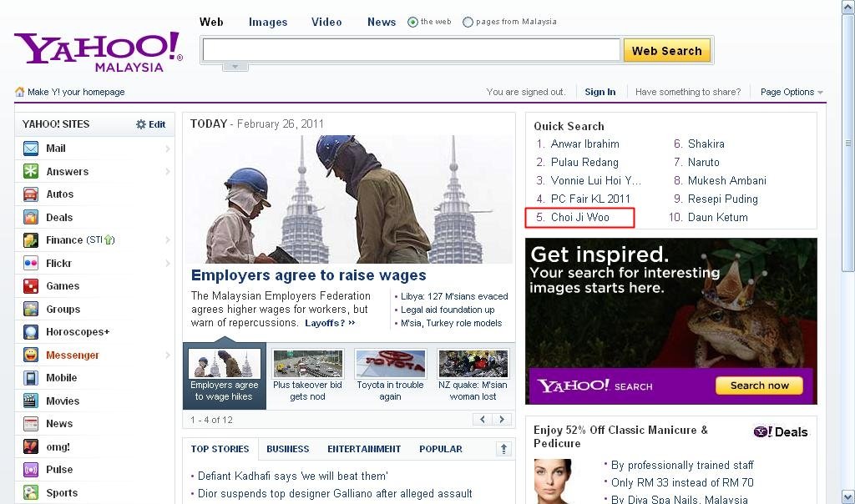Viewport: 855px width, 504px height.
Task: Click the Messenger smiley icon
Action: (x=31, y=355)
